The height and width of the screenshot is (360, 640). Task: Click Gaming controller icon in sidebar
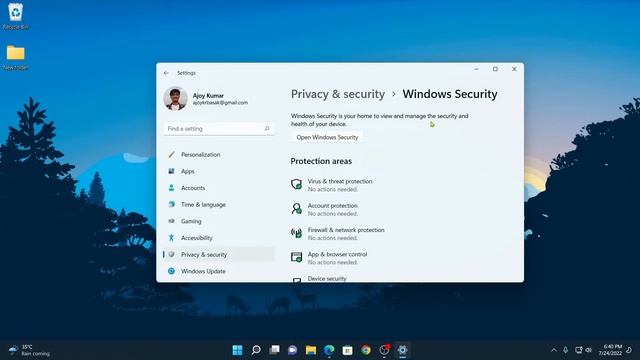[x=171, y=221]
